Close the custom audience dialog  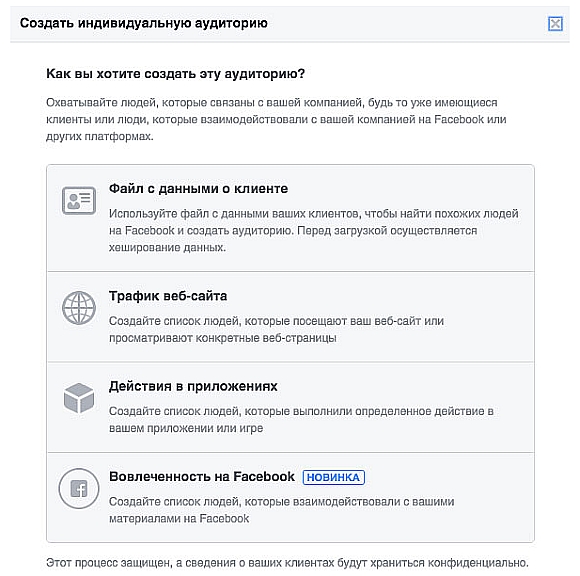click(555, 24)
